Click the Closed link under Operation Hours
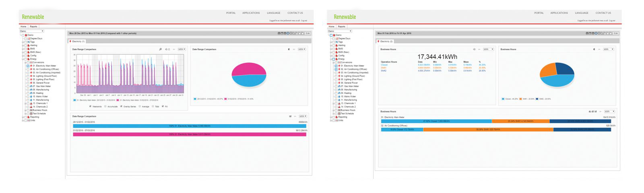 384,65
